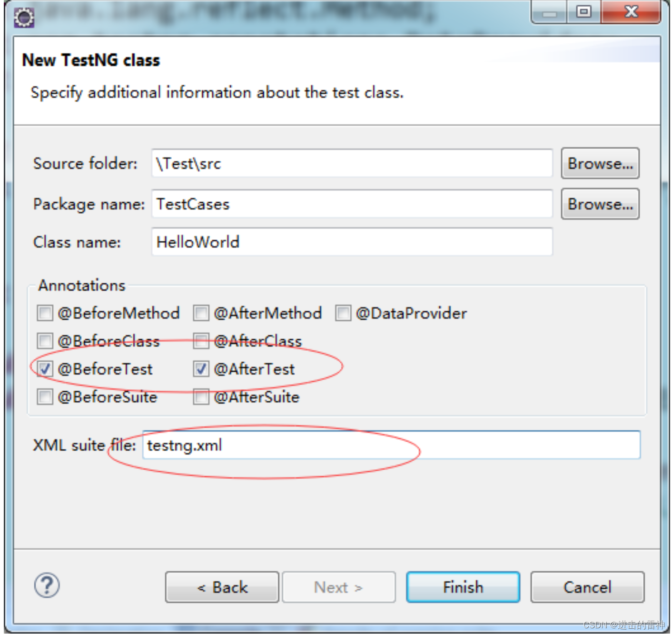Enable the @BeforeMethod annotation checkbox
The width and height of the screenshot is (672, 634).
45,313
